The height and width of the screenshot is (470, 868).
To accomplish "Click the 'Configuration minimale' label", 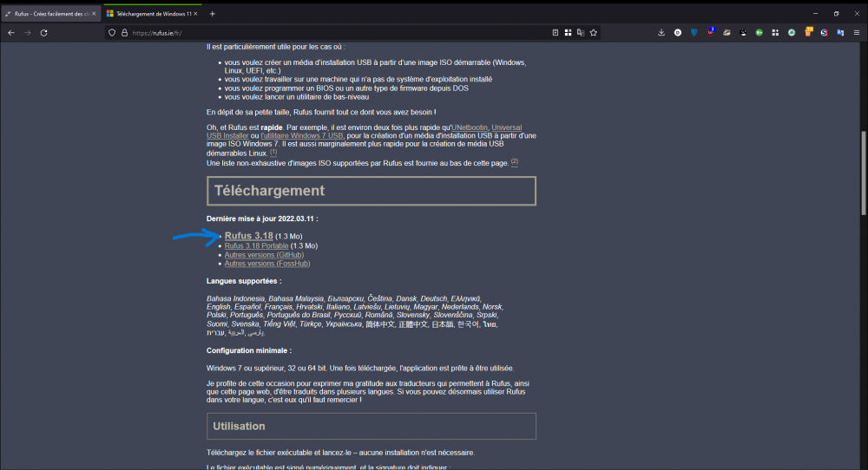I will [x=249, y=350].
